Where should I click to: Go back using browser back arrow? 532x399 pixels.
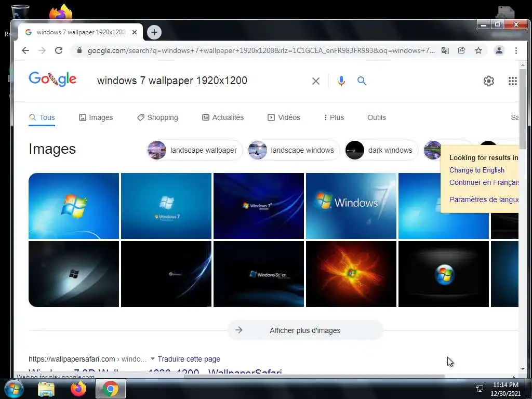pos(25,50)
